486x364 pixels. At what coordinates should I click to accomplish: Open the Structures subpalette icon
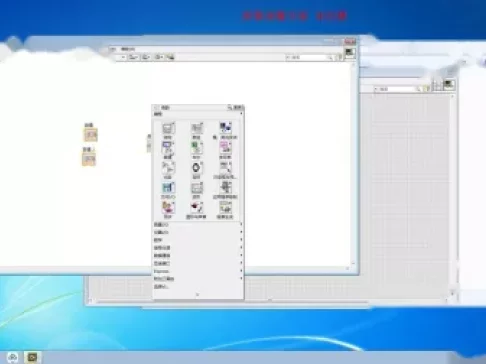coord(168,128)
